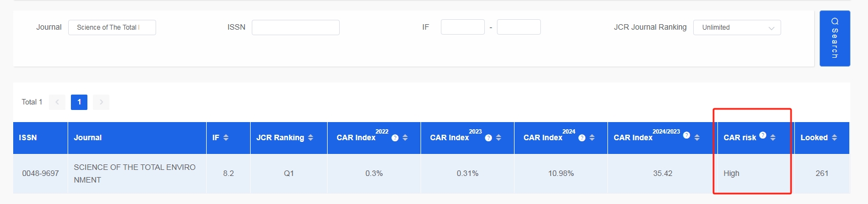The image size is (868, 204).
Task: Click the 10.98% CAR Index cell
Action: point(561,173)
